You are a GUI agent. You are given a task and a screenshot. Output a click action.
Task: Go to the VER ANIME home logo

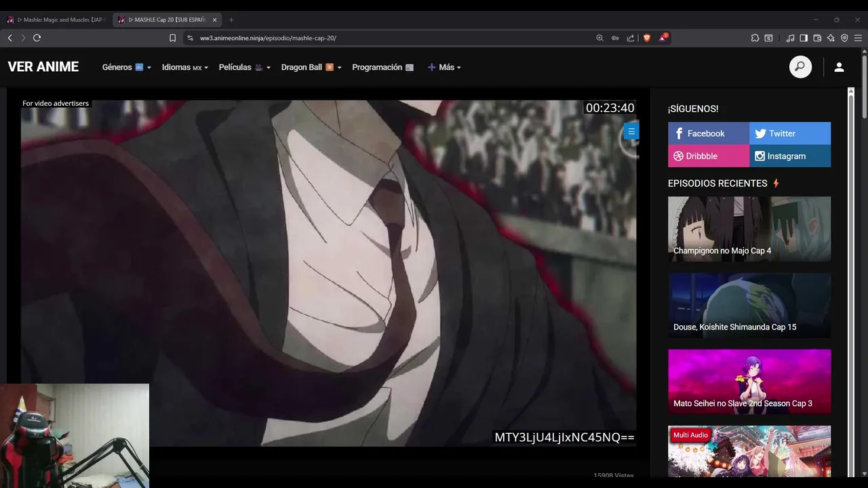coord(43,66)
